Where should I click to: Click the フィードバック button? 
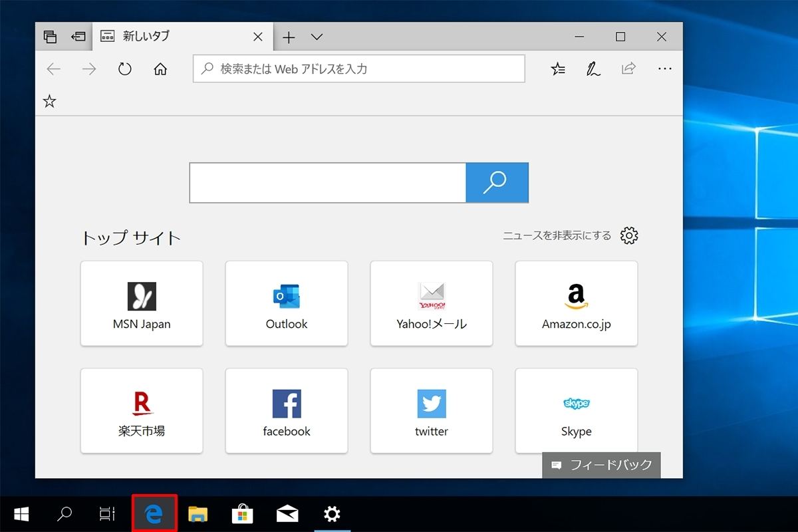602,465
